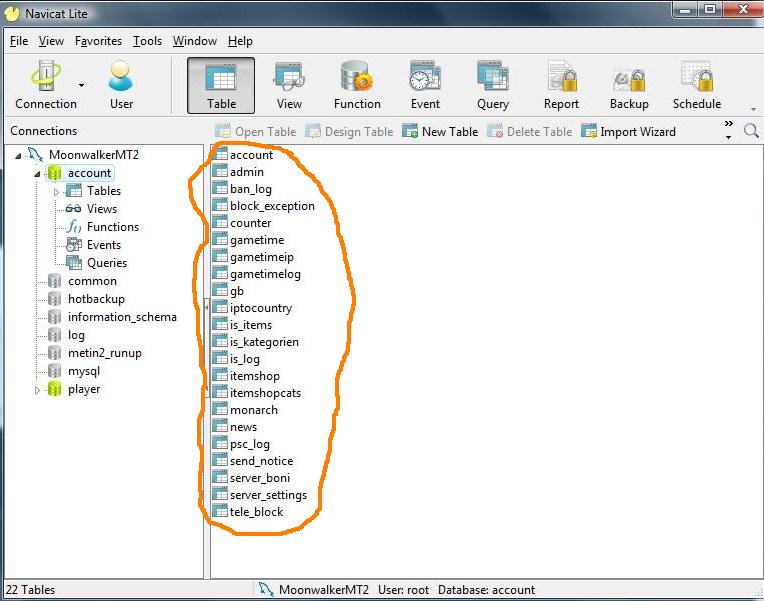Click the search magnifier icon
Image resolution: width=764 pixels, height=601 pixels.
coord(751,131)
